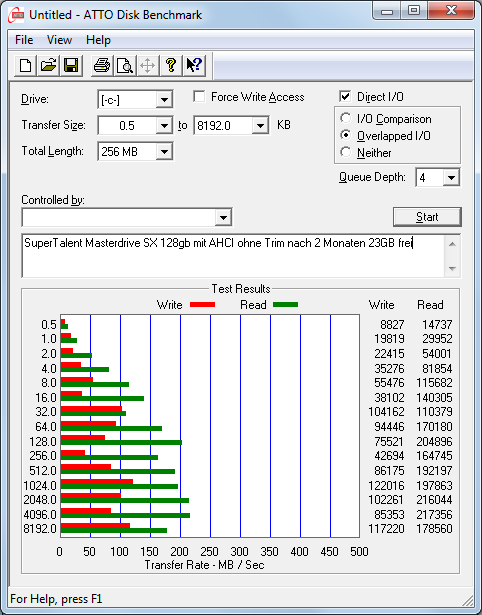Click the 8192.0 transfer size row label

tap(40, 529)
